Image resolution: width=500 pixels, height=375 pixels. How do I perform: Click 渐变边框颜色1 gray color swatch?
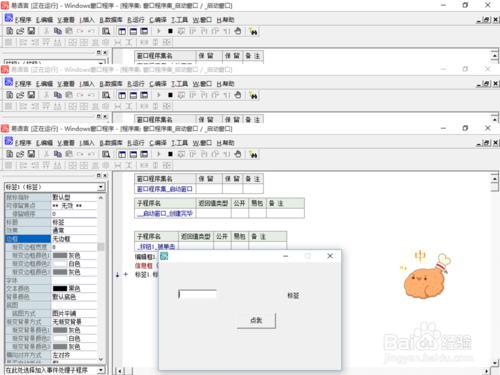pos(60,255)
